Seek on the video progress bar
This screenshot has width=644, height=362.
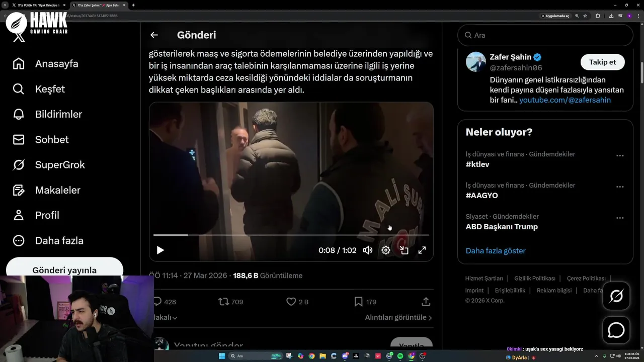(x=291, y=235)
